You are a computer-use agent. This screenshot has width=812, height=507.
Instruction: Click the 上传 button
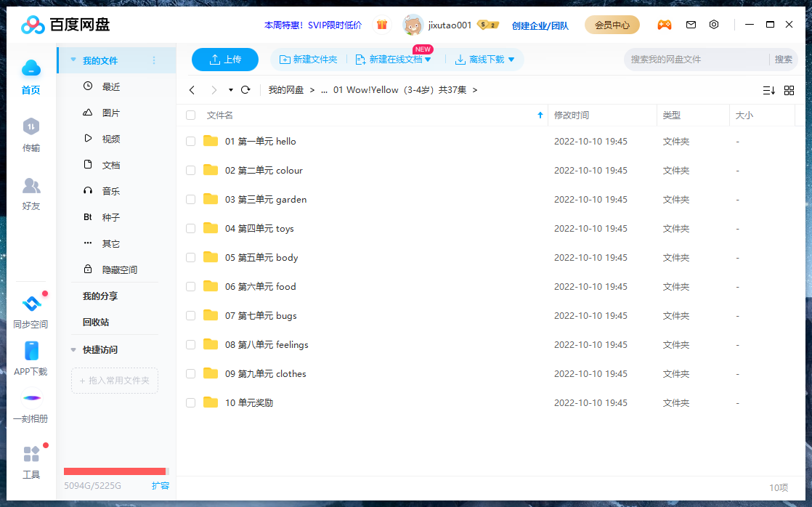(225, 60)
